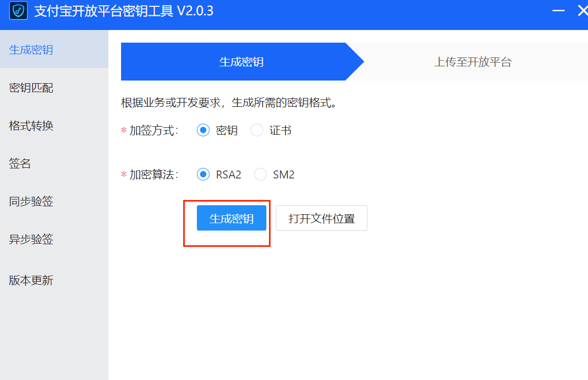Image resolution: width=588 pixels, height=380 pixels.
Task: Click the title 支付宝开放平台密钥工具 V2.0.3
Action: [124, 11]
